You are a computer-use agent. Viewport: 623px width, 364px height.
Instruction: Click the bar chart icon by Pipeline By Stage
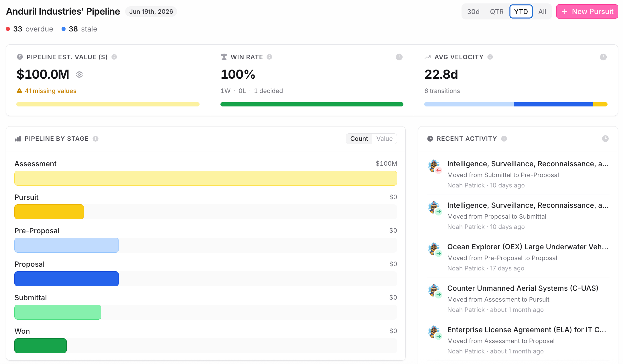click(x=18, y=139)
